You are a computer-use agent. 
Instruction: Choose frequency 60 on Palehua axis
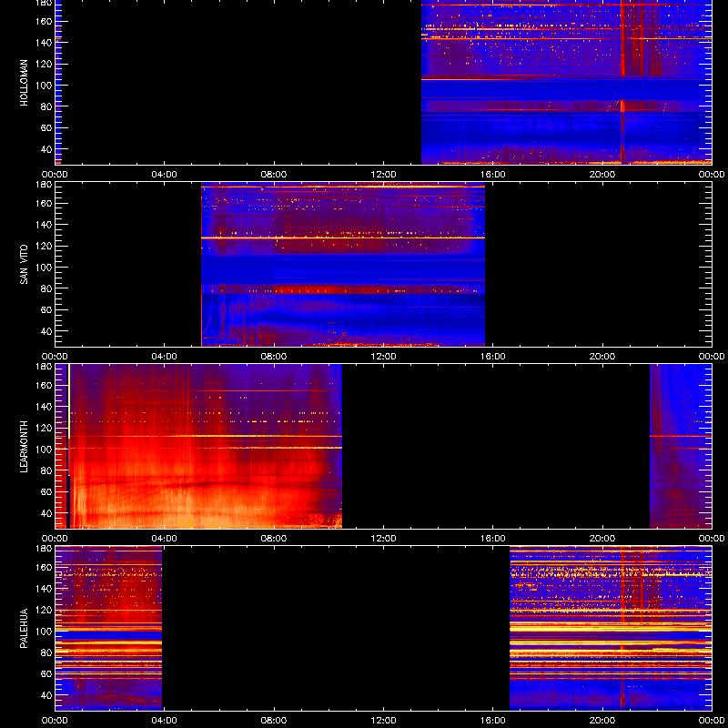[47, 673]
